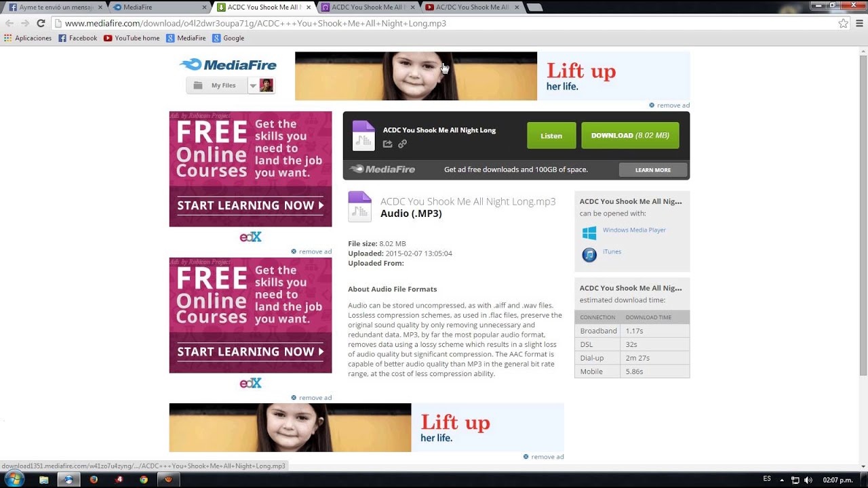
Task: Open Google Chrome from the taskbar
Action: click(144, 479)
